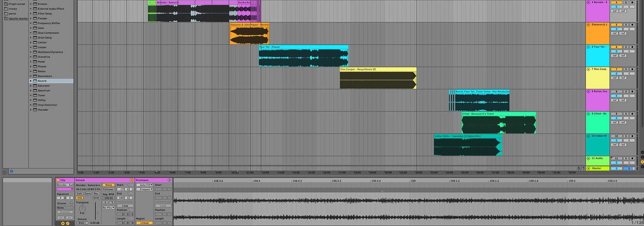Select the Reverb folder icon in browser
The height and width of the screenshot is (226, 644).
(x=35, y=81)
